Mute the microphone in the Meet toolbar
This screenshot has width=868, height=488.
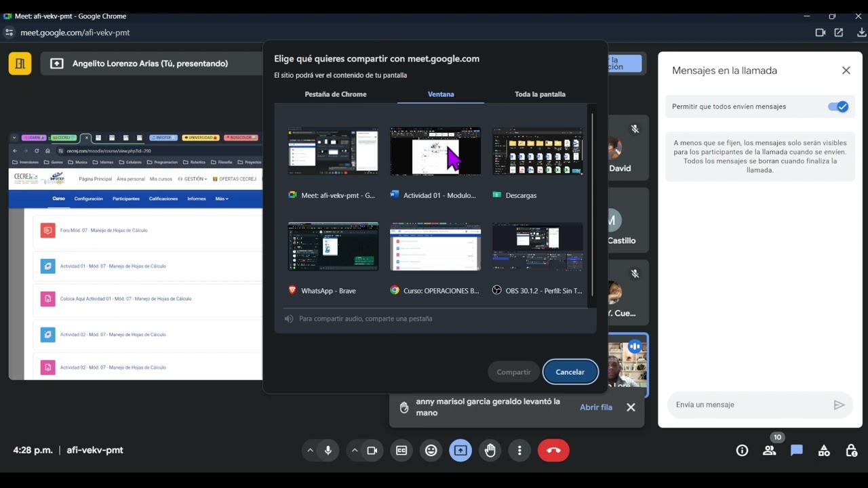328,451
